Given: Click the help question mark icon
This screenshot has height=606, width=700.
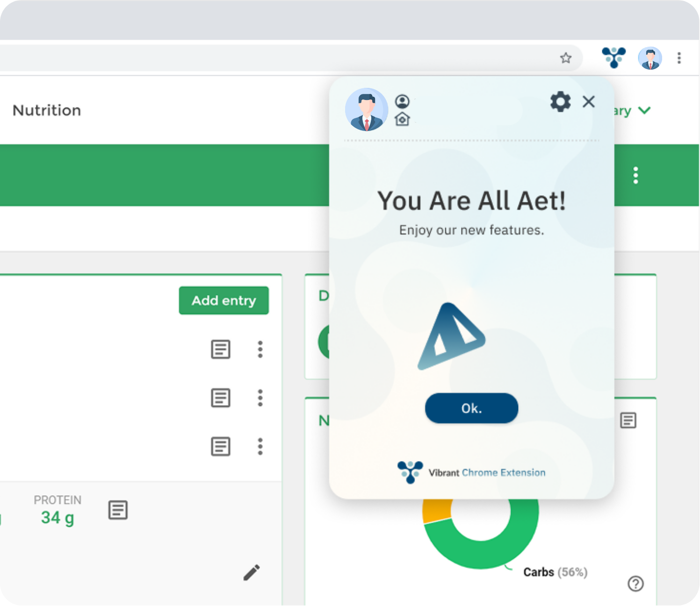Looking at the screenshot, I should (635, 584).
